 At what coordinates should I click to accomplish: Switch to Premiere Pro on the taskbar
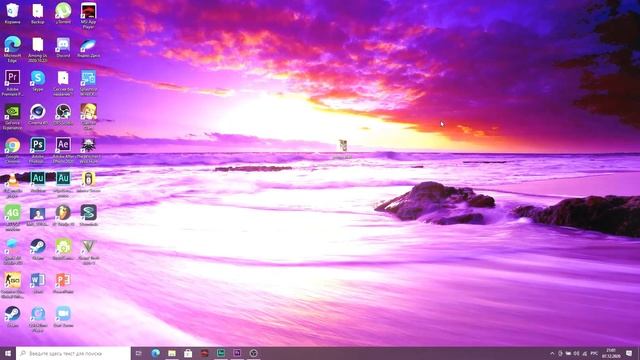pos(237,353)
